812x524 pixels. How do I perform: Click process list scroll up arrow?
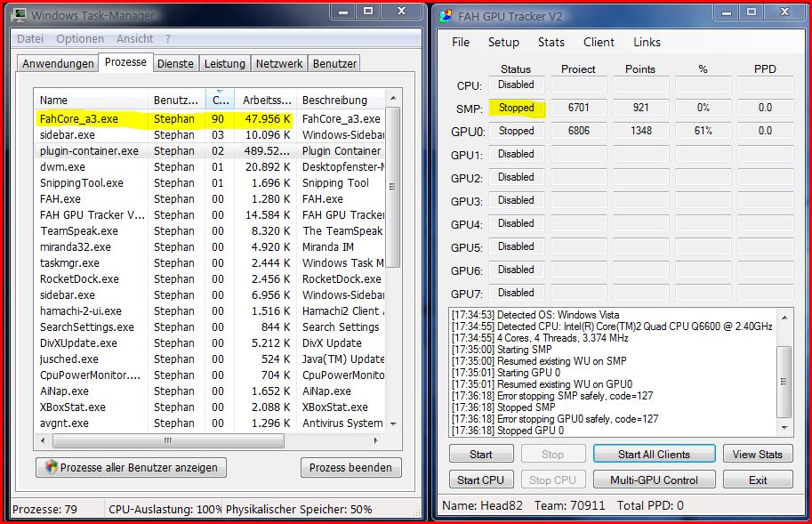coord(393,99)
